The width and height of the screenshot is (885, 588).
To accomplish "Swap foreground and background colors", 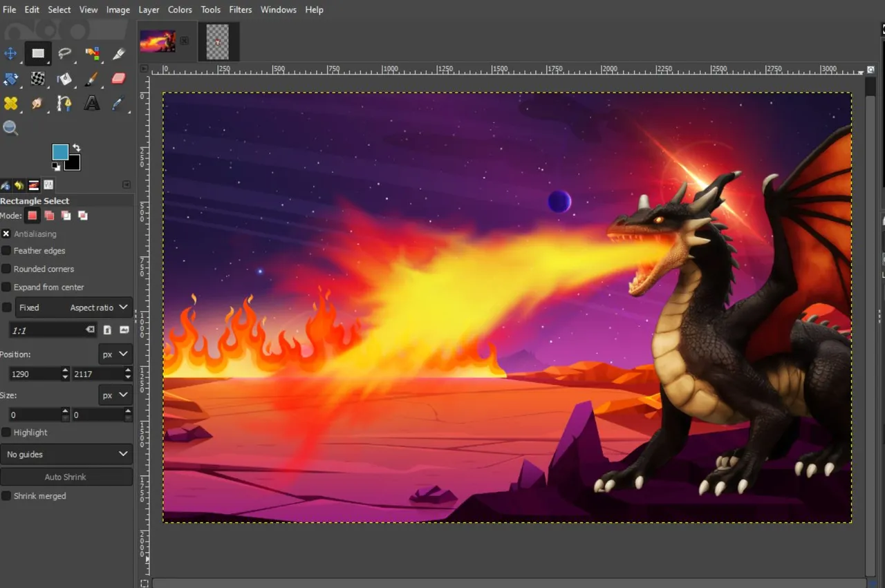I will click(75, 148).
